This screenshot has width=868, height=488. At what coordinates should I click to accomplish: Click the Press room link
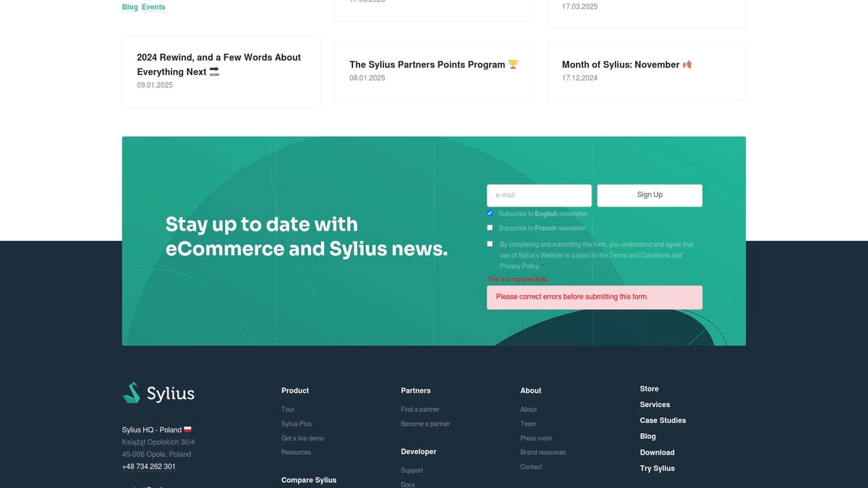pyautogui.click(x=536, y=438)
